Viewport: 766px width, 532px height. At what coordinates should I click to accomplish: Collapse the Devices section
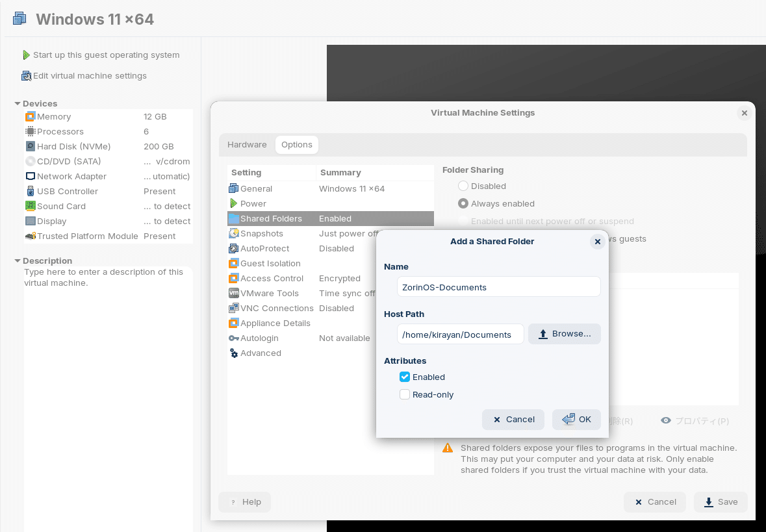click(x=17, y=103)
